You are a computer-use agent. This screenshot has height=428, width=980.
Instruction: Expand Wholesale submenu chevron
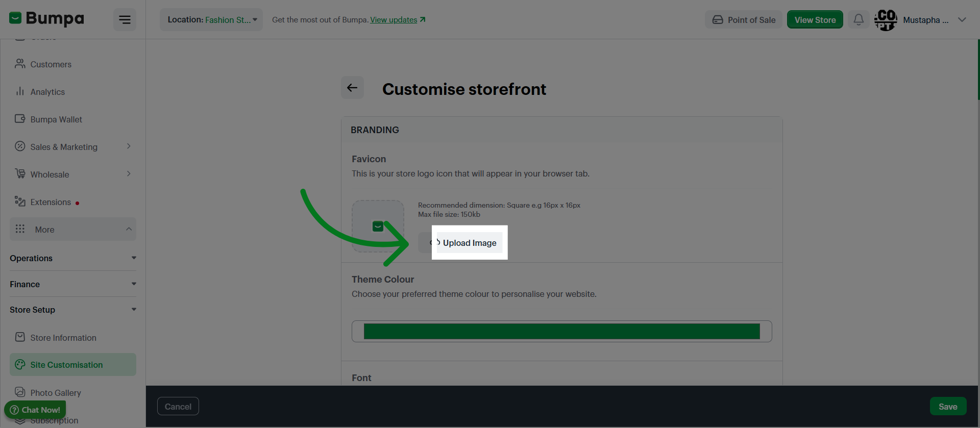click(x=129, y=174)
